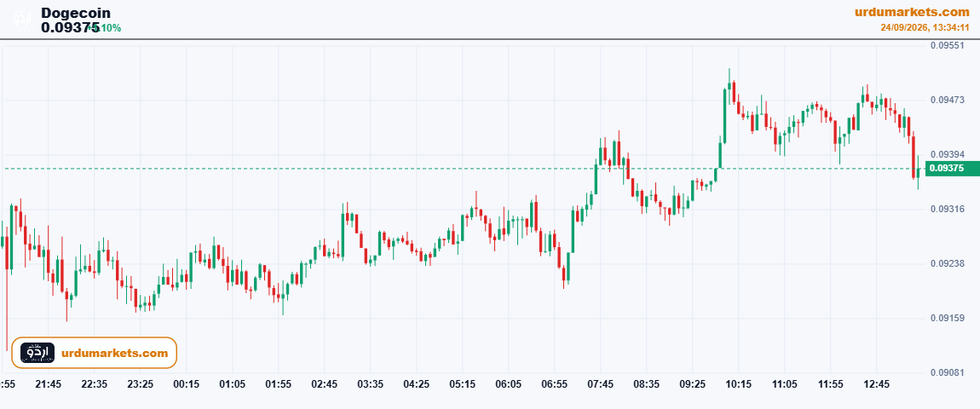Viewport: 980px width, 409px height.
Task: Click the green 0.09375 current price tag
Action: click(952, 168)
